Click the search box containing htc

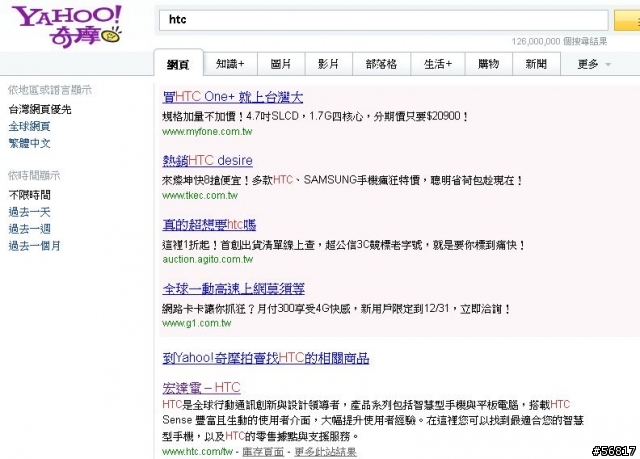click(x=383, y=20)
